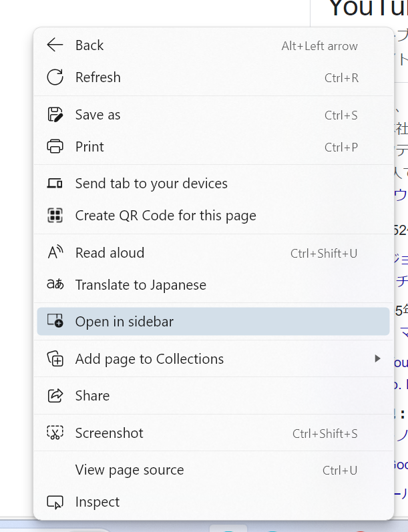Click the Screenshot scissors icon
408x532 pixels.
55,433
